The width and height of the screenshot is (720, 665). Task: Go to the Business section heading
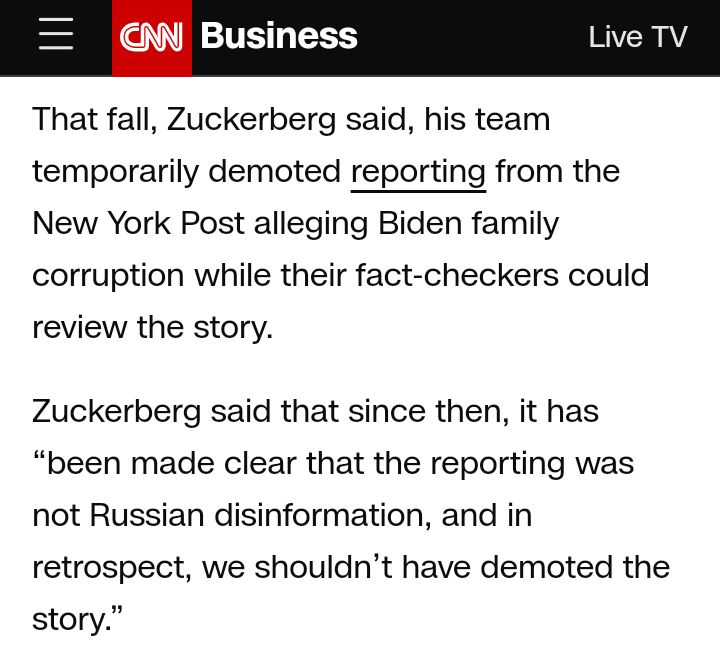point(279,37)
